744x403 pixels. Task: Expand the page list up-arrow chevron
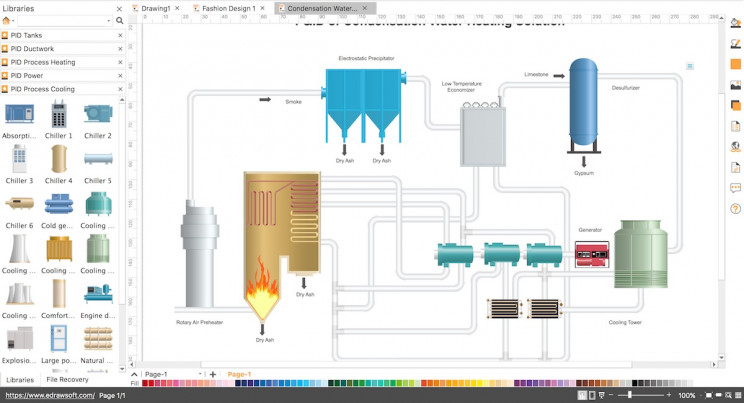coord(134,374)
